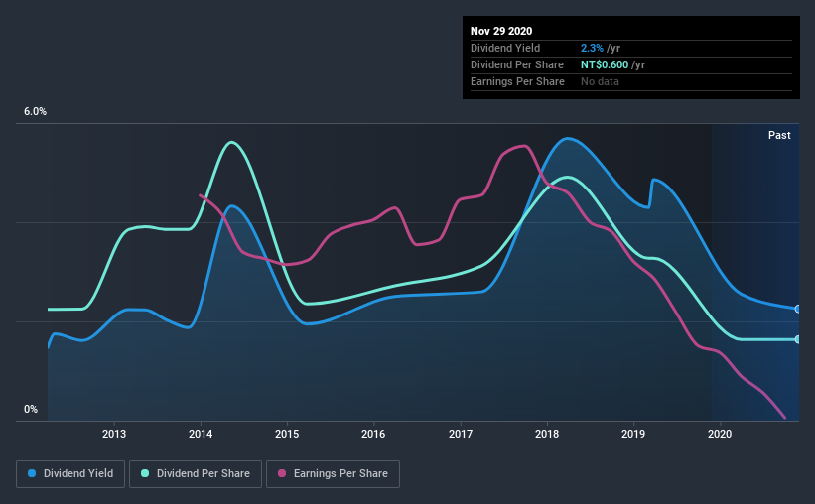The width and height of the screenshot is (815, 504).
Task: Select the Dividend Yield end-point marker
Action: pyautogui.click(x=797, y=309)
